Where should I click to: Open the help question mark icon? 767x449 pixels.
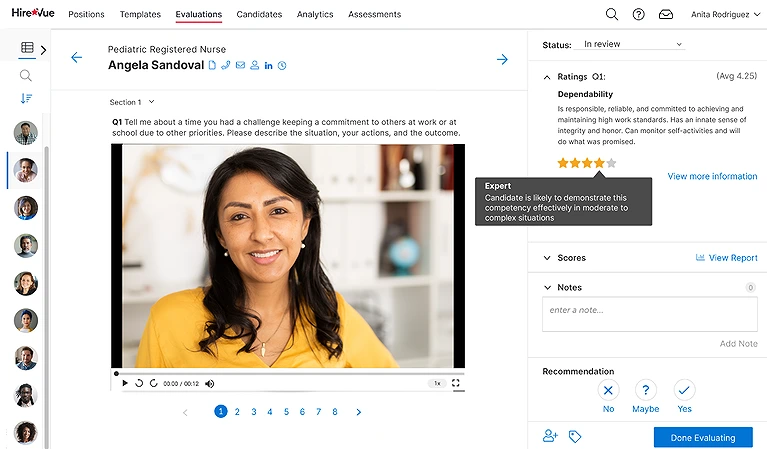coord(638,14)
